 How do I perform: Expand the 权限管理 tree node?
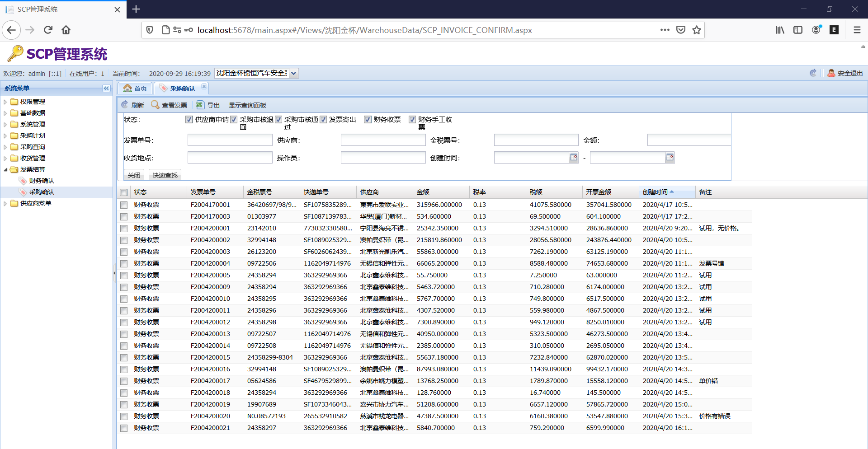(x=5, y=102)
